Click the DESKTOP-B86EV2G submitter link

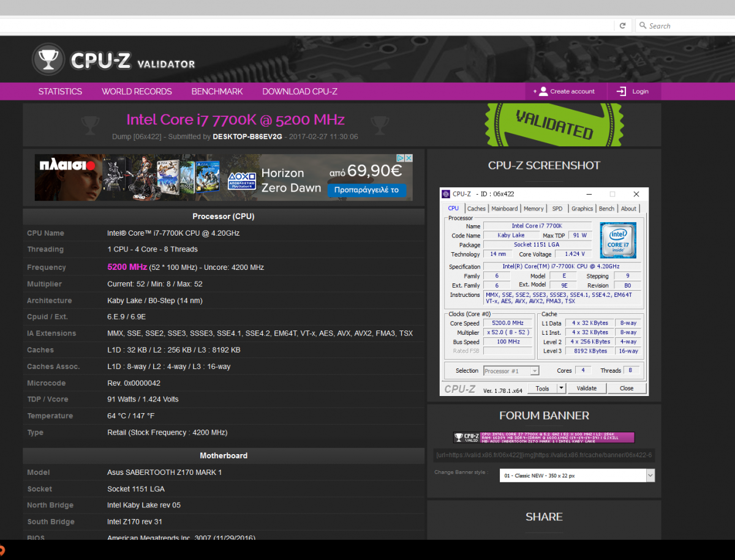coord(247,136)
